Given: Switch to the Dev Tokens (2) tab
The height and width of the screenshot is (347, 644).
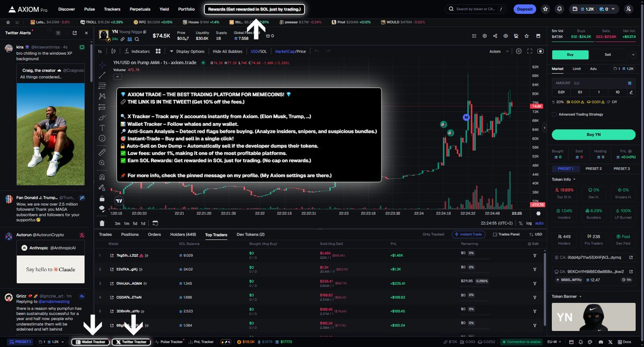Looking at the screenshot, I should point(251,234).
